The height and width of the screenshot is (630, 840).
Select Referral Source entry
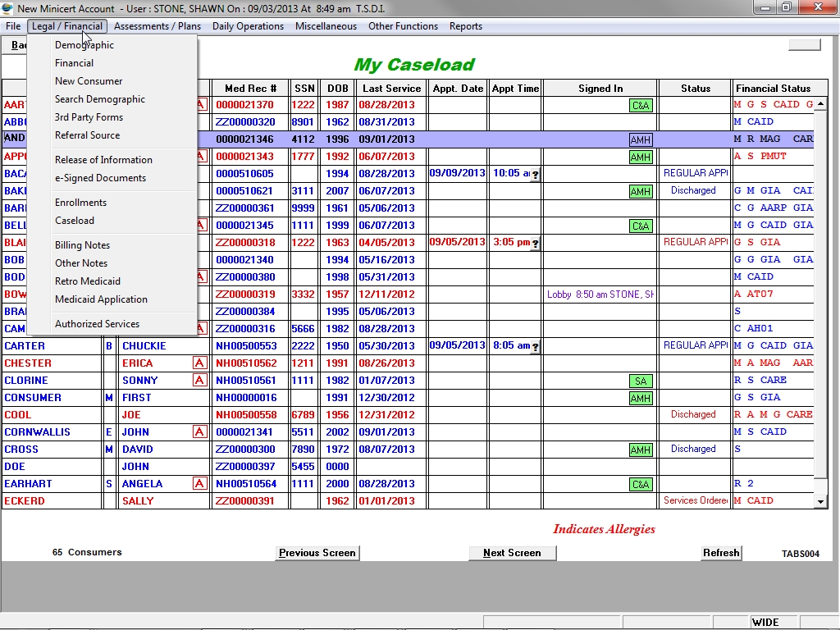tap(87, 135)
